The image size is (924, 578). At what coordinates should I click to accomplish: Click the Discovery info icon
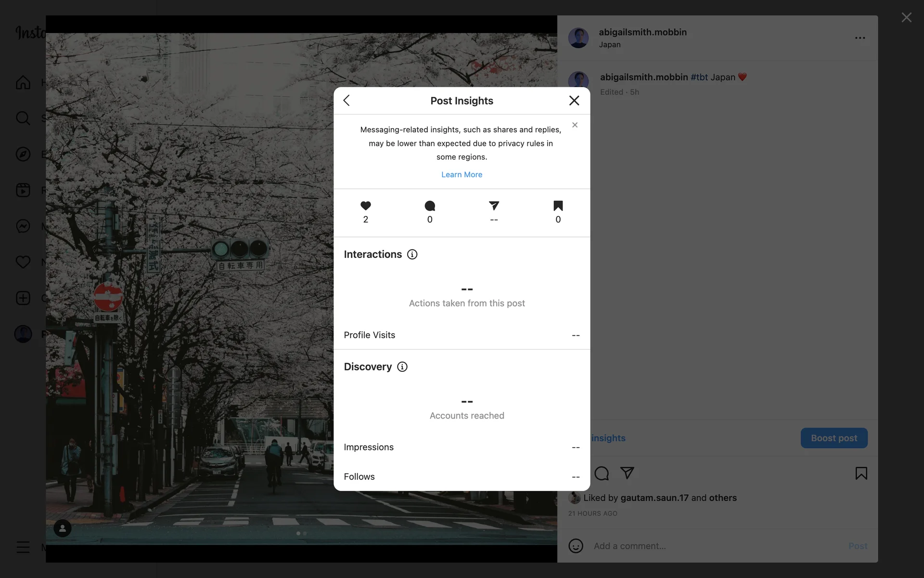tap(402, 367)
